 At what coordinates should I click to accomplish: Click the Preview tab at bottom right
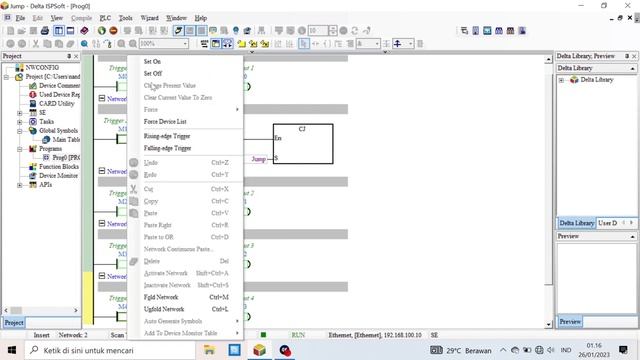570,322
